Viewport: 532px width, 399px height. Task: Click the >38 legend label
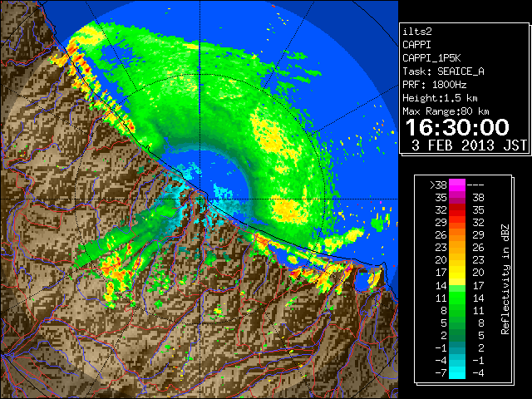[438, 185]
